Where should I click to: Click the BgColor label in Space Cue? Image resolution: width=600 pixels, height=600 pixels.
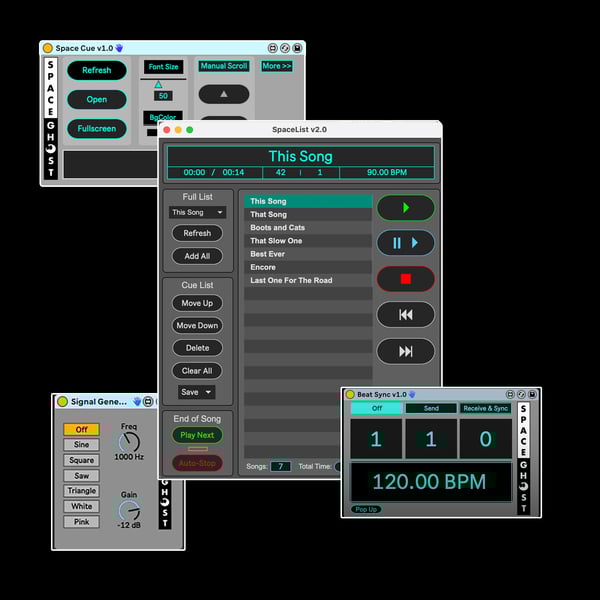163,117
